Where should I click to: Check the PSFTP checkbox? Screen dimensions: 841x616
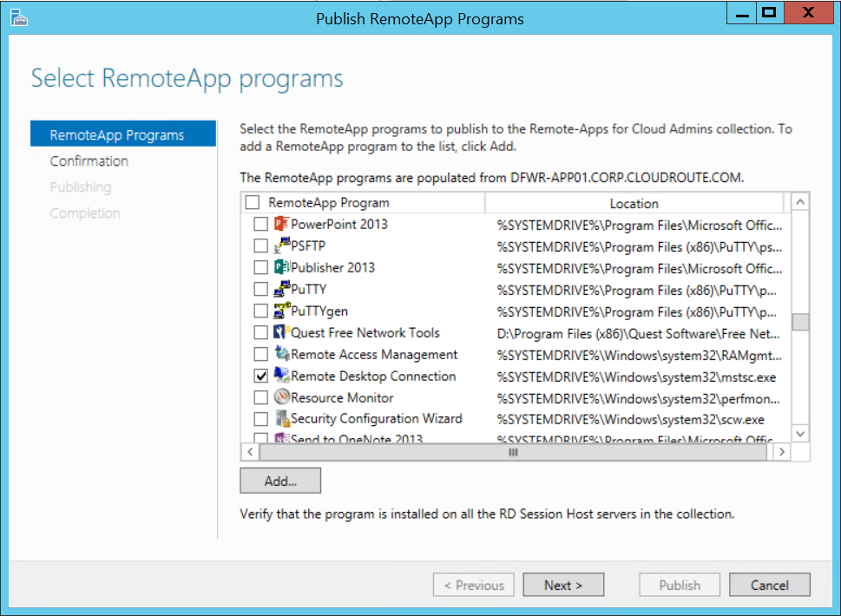point(260,246)
